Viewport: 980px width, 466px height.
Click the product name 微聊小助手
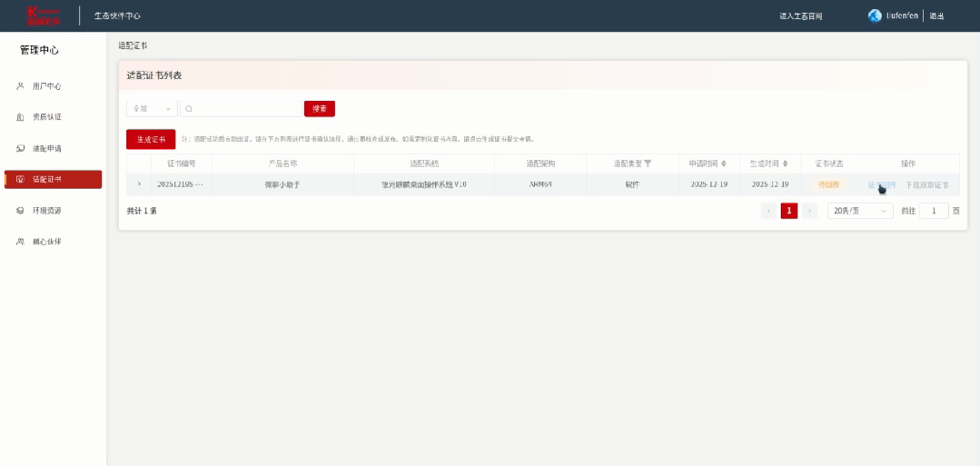point(282,184)
